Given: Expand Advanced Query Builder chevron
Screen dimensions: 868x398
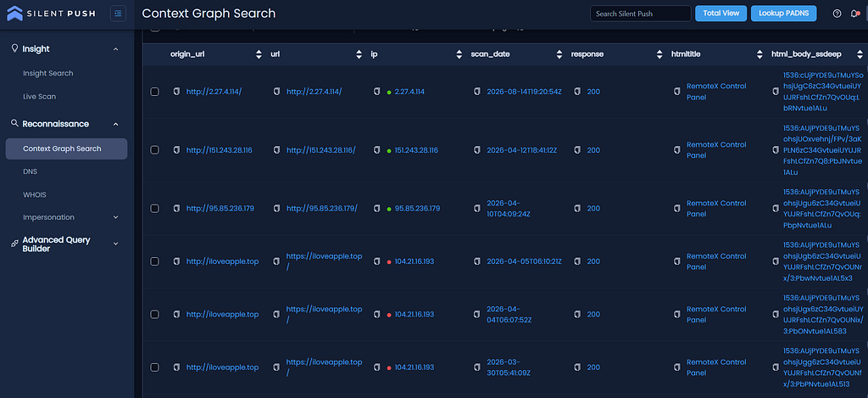Looking at the screenshot, I should 115,244.
